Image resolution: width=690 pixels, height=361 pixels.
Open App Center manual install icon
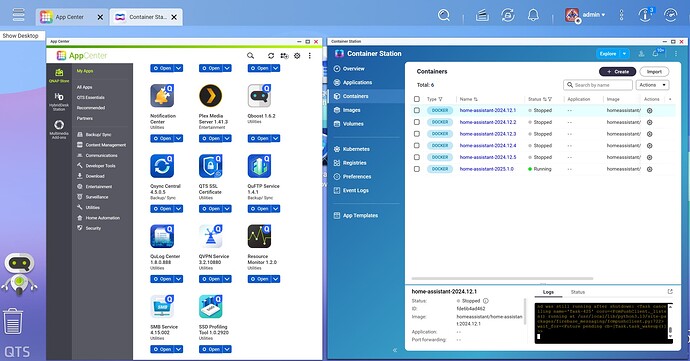285,55
